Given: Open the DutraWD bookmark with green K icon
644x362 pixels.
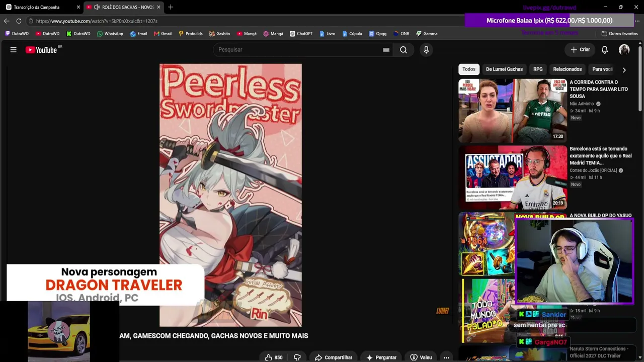Looking at the screenshot, I should pyautogui.click(x=78, y=34).
